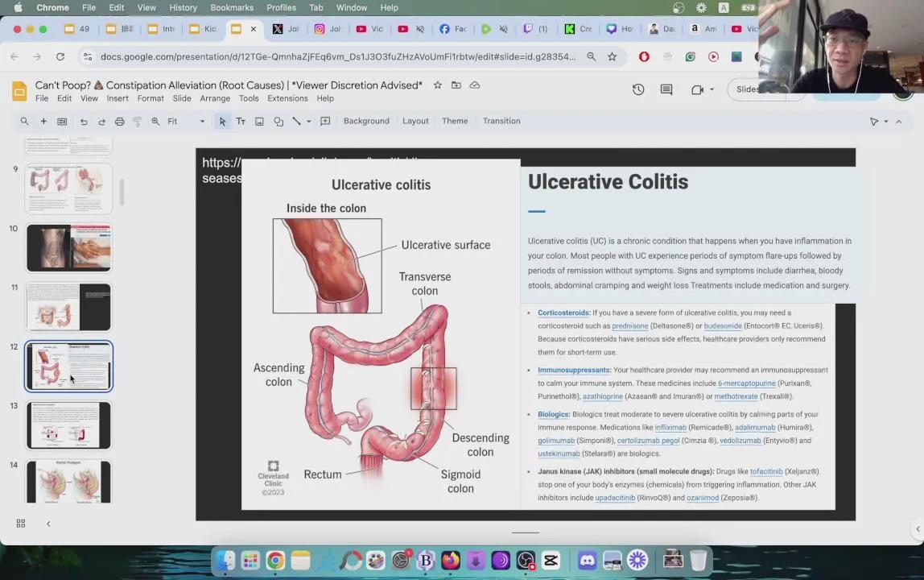Collapse the slide filmstrip panel

[x=48, y=524]
